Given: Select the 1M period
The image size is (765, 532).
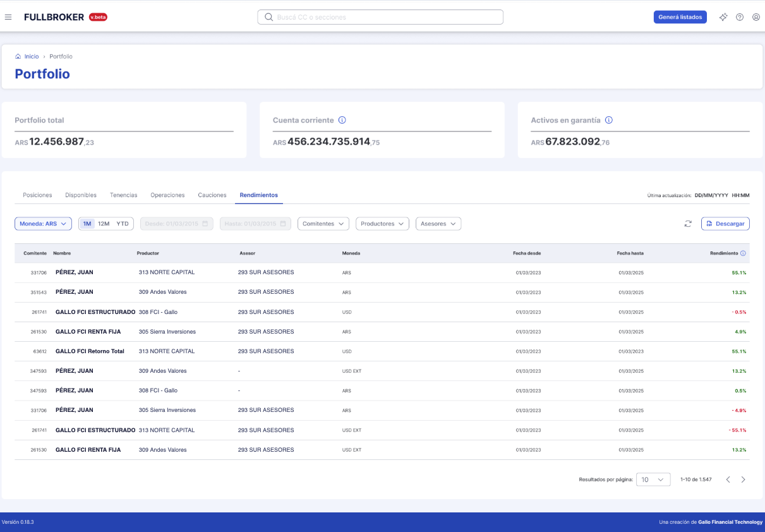Looking at the screenshot, I should (87, 224).
